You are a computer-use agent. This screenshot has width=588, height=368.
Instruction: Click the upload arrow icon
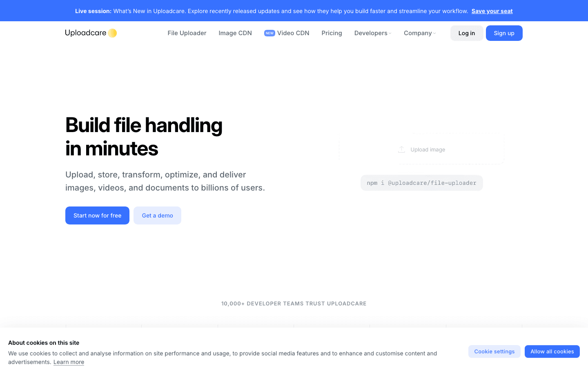(401, 150)
